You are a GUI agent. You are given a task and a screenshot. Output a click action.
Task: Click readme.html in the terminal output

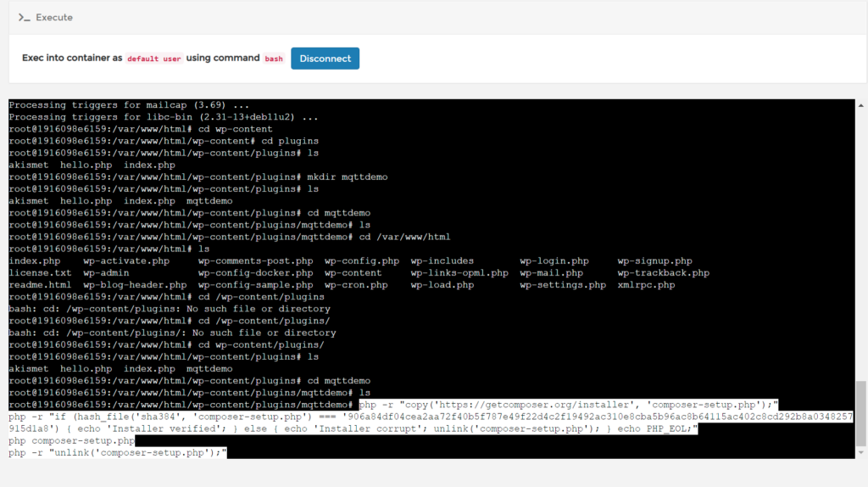pos(40,285)
